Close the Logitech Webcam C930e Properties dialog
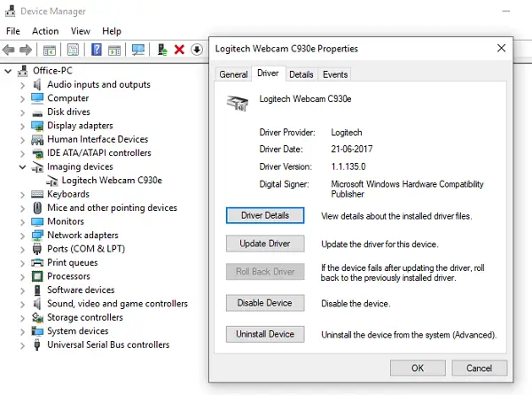Screen dimensions: 532x395 (502, 48)
